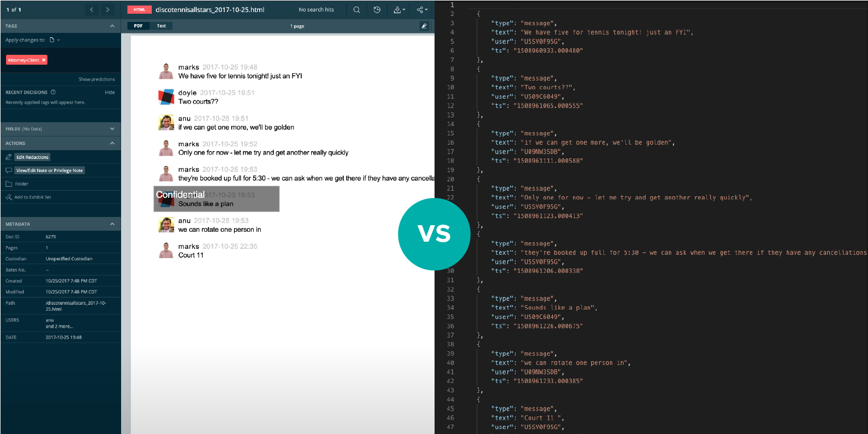The height and width of the screenshot is (434, 868).
Task: Click the 1 page indicator
Action: (x=297, y=26)
